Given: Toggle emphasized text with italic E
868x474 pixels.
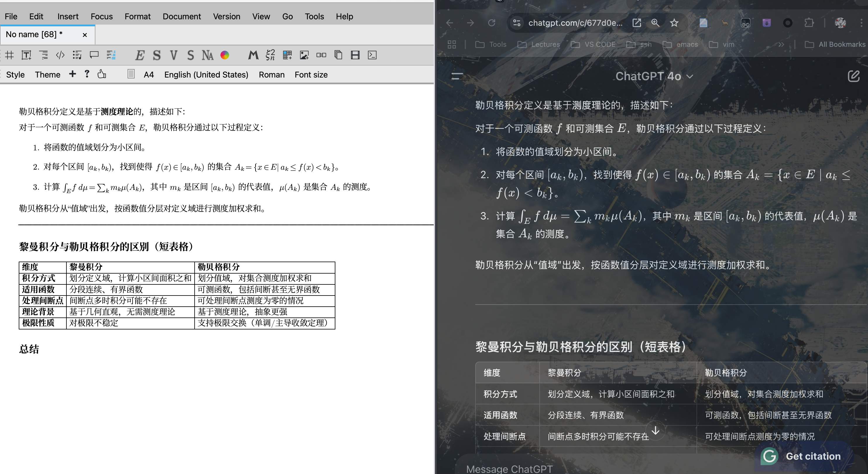Looking at the screenshot, I should pyautogui.click(x=140, y=55).
